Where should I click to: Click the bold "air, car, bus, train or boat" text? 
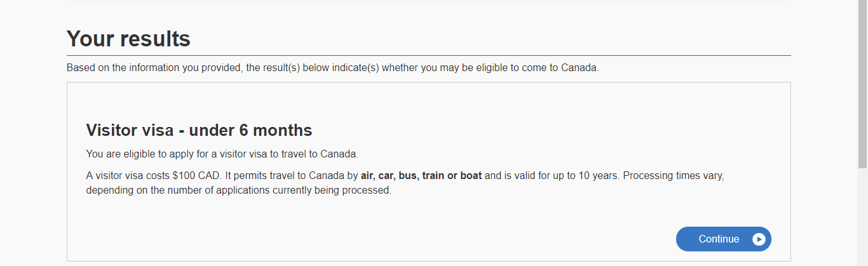point(421,175)
